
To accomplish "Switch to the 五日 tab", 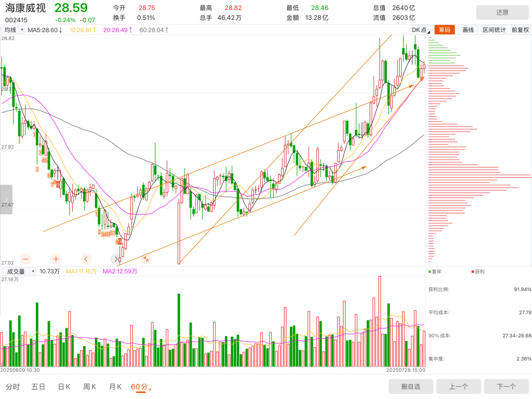I will point(38,387).
